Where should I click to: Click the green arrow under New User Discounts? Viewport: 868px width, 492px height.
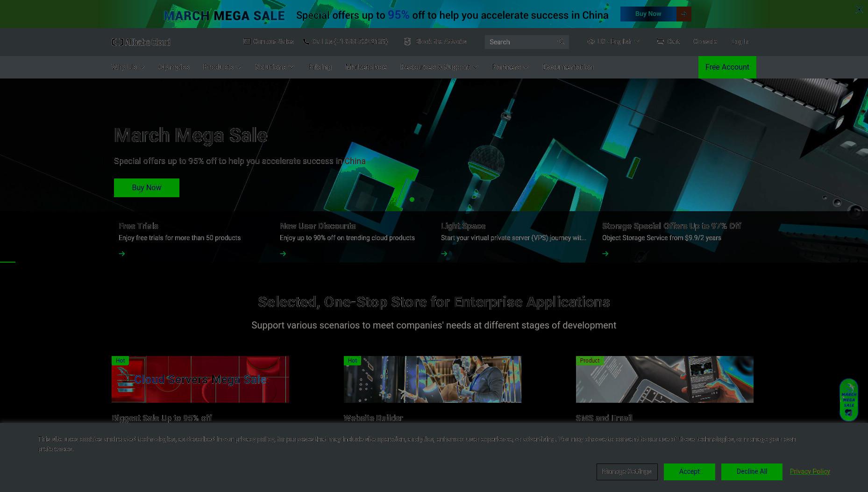tap(283, 254)
